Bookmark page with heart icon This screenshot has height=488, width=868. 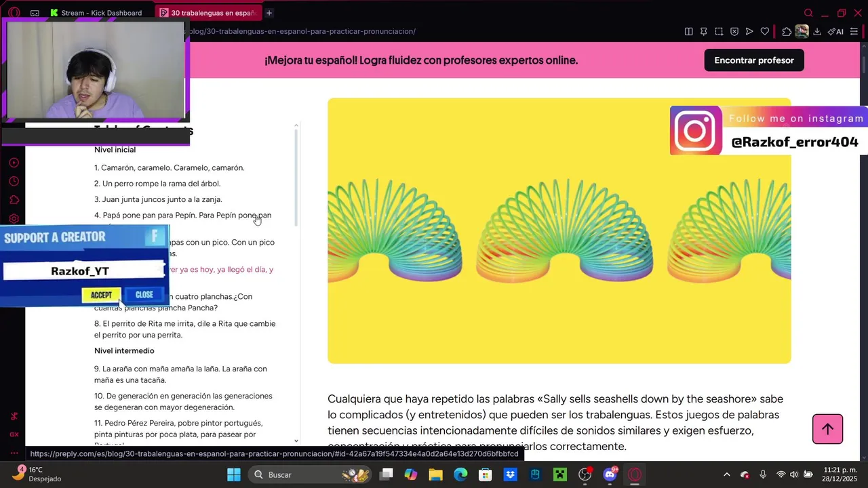[x=765, y=31]
